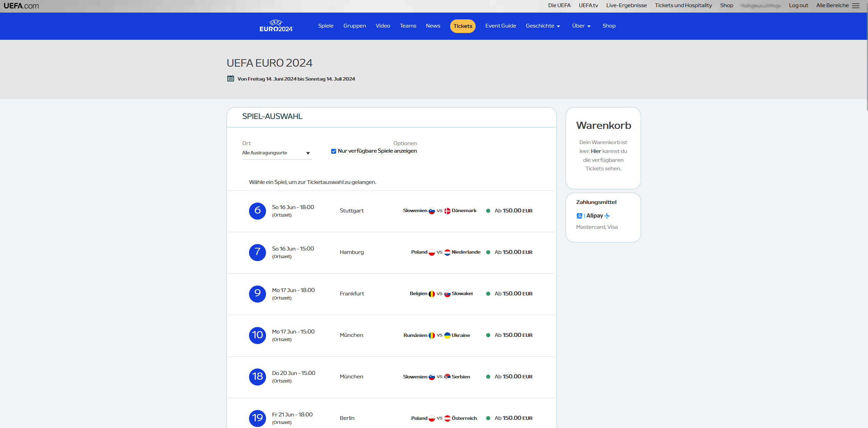Click Log out in top bar

point(798,5)
